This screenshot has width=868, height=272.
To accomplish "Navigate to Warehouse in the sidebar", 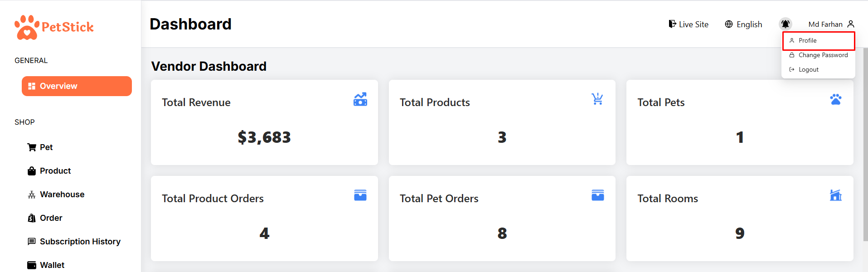I will point(62,194).
